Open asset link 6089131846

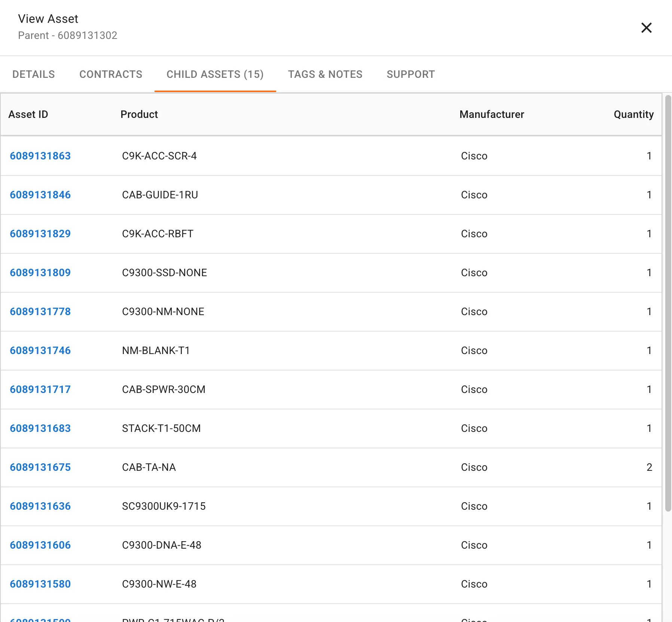tap(40, 195)
